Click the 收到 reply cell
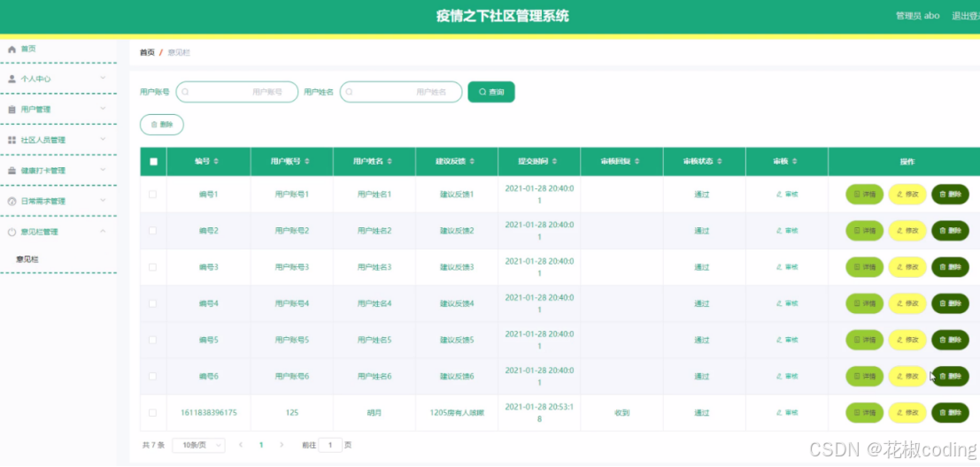Image resolution: width=980 pixels, height=467 pixels. (x=621, y=413)
